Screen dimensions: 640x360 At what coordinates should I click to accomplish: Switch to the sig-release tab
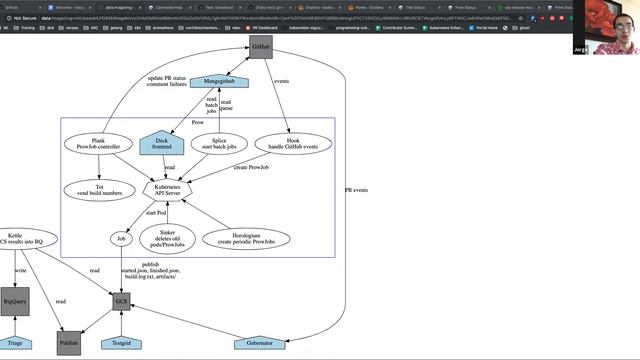518,7
